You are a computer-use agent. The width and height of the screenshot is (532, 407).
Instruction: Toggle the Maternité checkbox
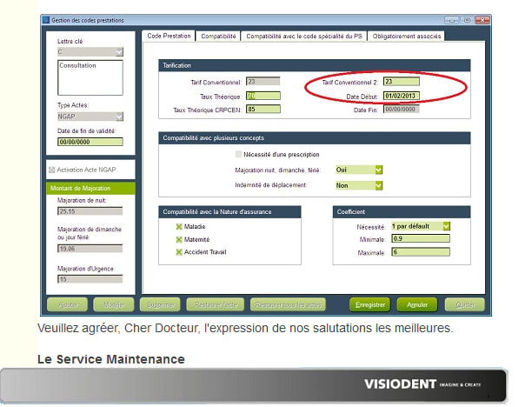178,239
